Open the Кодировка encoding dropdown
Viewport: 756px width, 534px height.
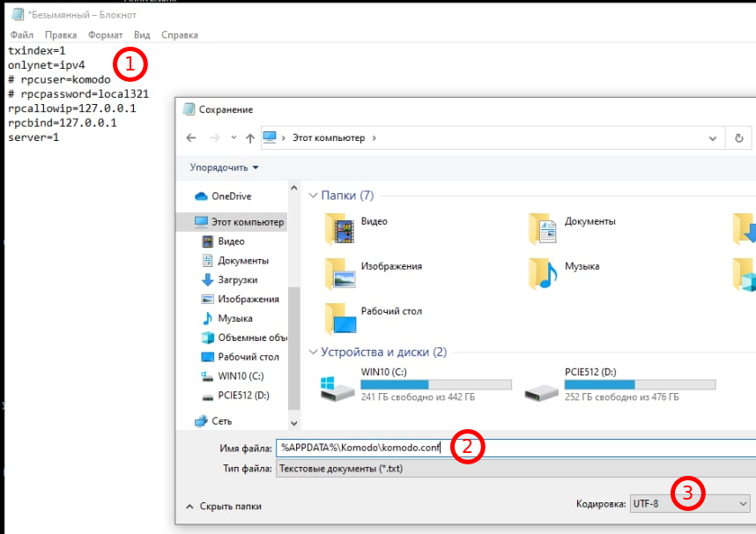point(690,504)
